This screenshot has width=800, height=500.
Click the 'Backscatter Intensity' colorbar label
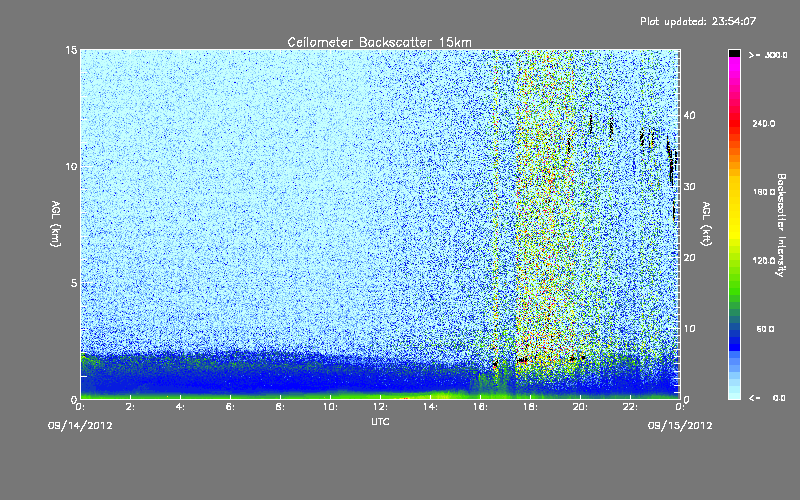(x=781, y=224)
